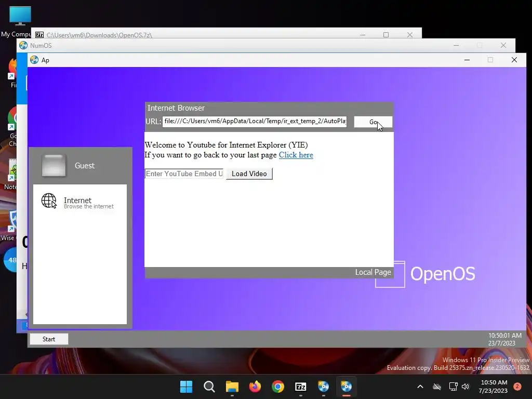Close the 7-Zip OpenOS.7z window
This screenshot has width=532, height=399.
pyautogui.click(x=410, y=35)
